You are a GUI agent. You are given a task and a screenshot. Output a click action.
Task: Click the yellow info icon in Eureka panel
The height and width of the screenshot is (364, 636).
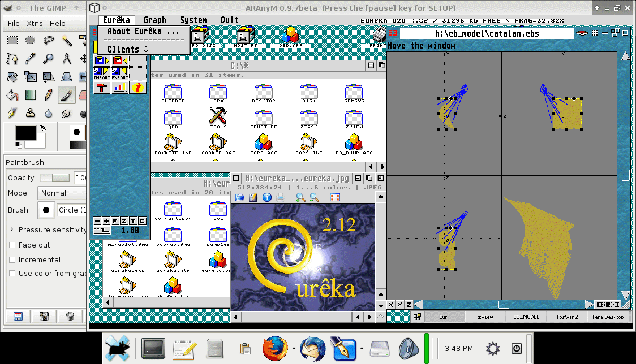[x=138, y=88]
